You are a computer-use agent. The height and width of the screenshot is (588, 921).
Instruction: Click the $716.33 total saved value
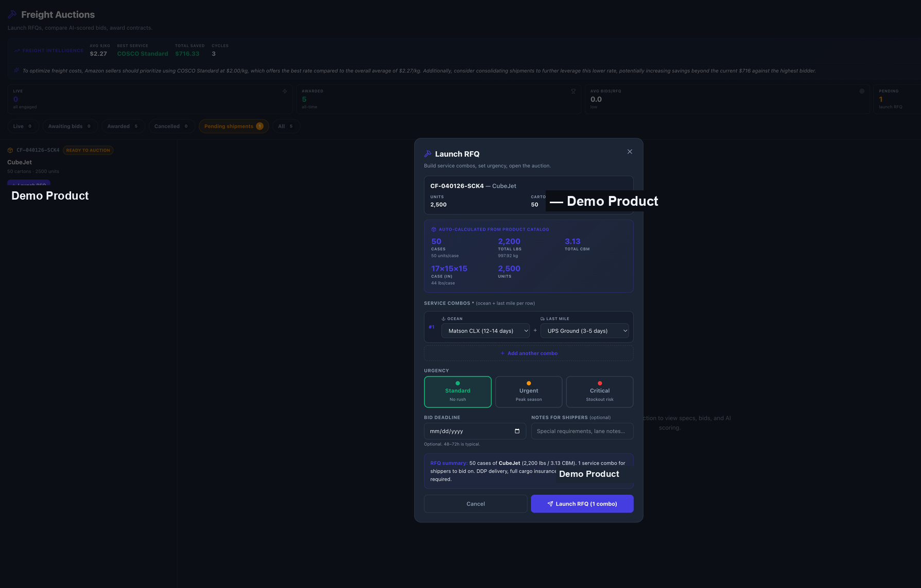[x=187, y=54]
